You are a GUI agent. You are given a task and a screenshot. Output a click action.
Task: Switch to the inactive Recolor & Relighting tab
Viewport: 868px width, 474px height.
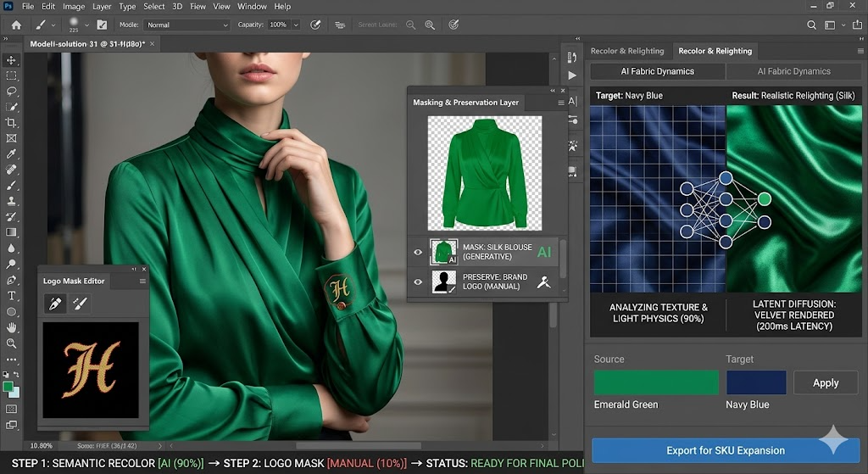pyautogui.click(x=627, y=51)
